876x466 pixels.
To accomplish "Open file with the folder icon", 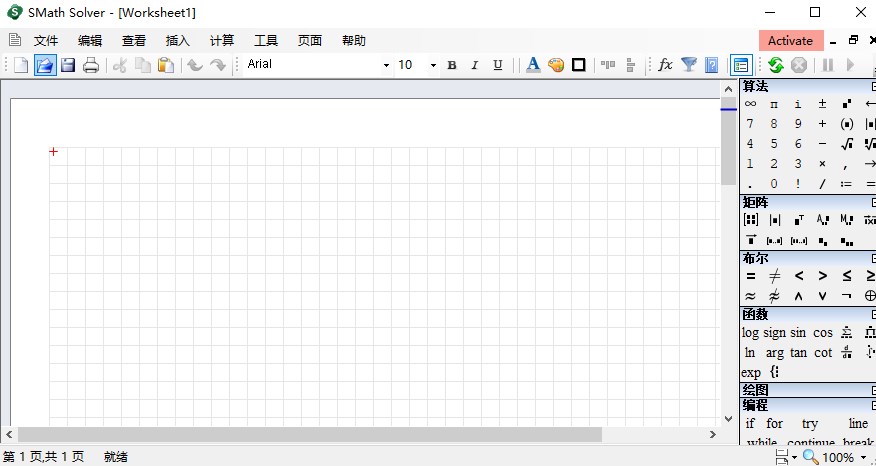I will pyautogui.click(x=45, y=65).
